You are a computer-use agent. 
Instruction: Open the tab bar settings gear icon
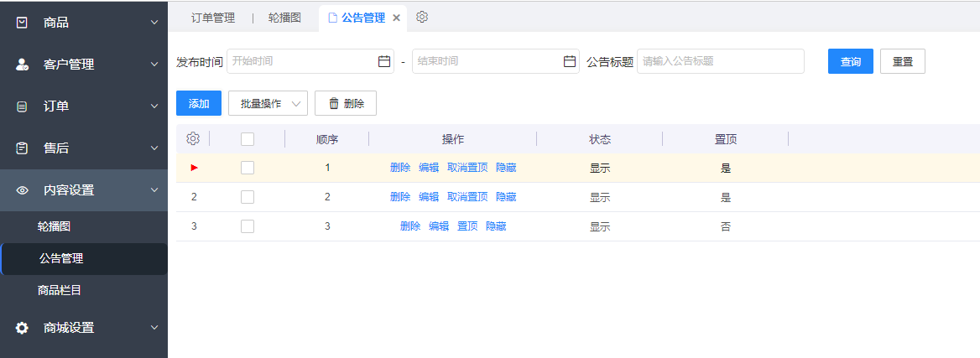tap(422, 17)
